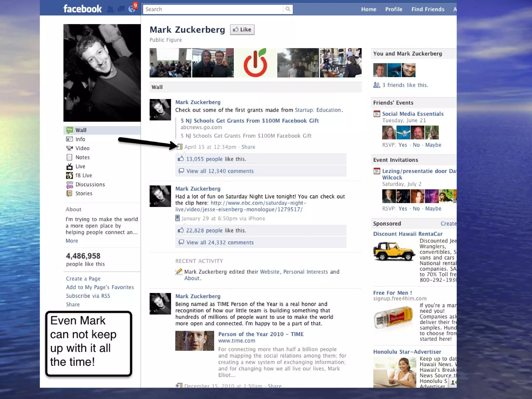Click into the Search input field
532x399 pixels.
213,9
